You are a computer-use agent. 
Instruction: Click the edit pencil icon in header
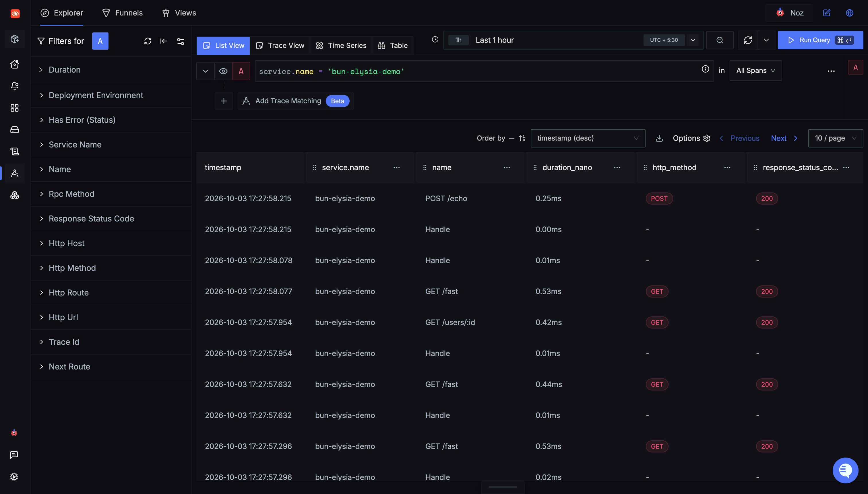pos(827,13)
